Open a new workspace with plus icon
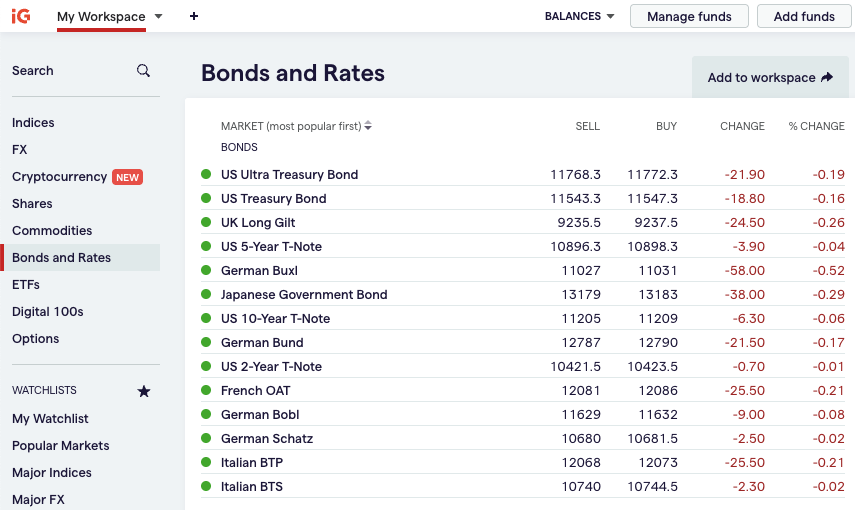This screenshot has width=855, height=510. (194, 16)
